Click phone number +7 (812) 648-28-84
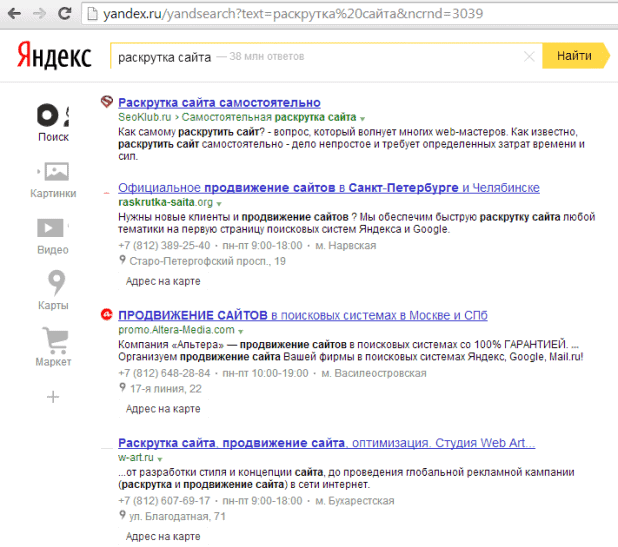The image size is (618, 547). tap(164, 373)
